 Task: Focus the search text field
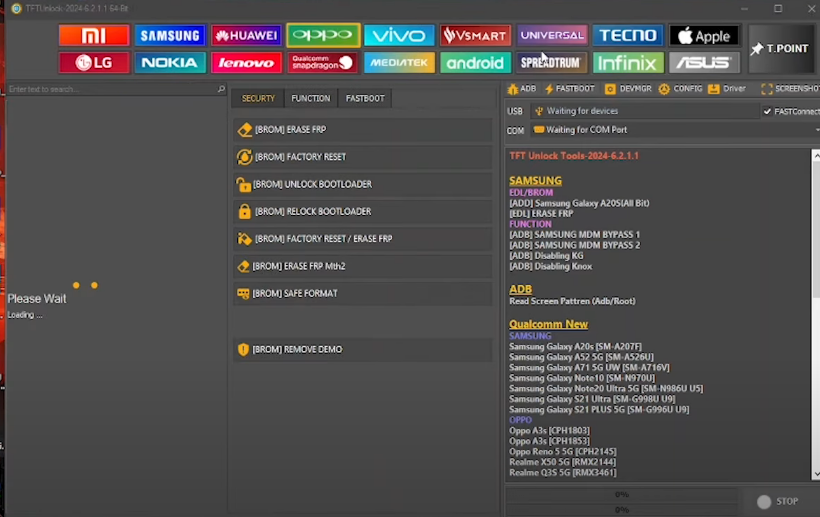click(x=111, y=89)
